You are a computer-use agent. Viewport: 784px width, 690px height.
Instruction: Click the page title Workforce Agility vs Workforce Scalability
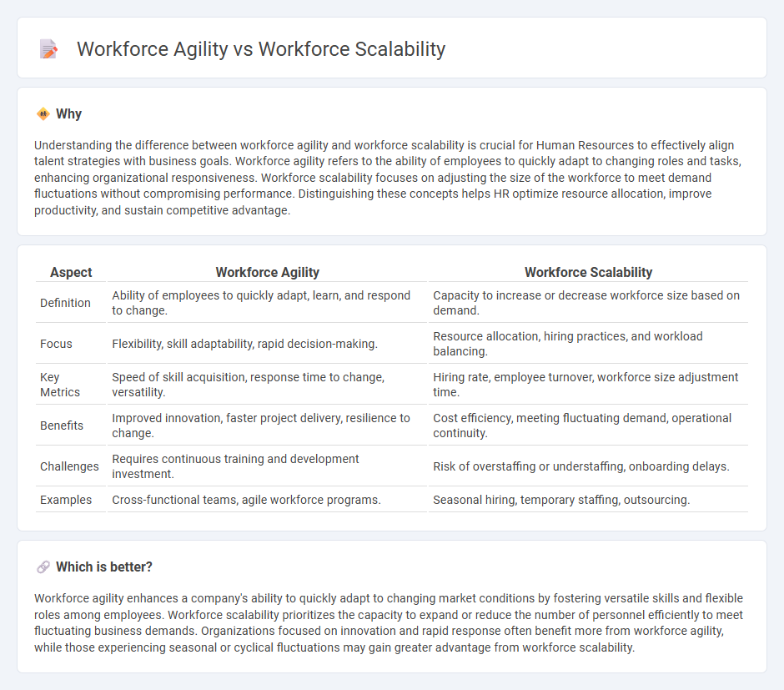click(261, 49)
